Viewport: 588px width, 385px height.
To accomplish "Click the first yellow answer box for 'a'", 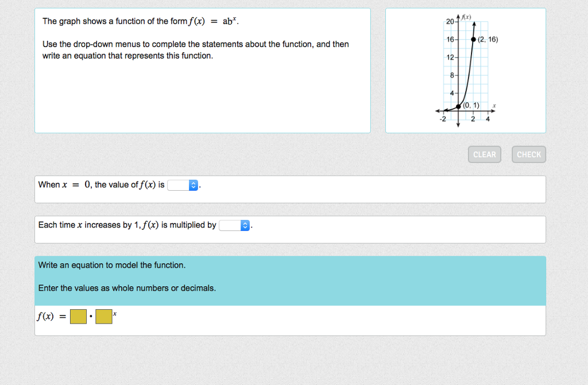I will coord(78,316).
